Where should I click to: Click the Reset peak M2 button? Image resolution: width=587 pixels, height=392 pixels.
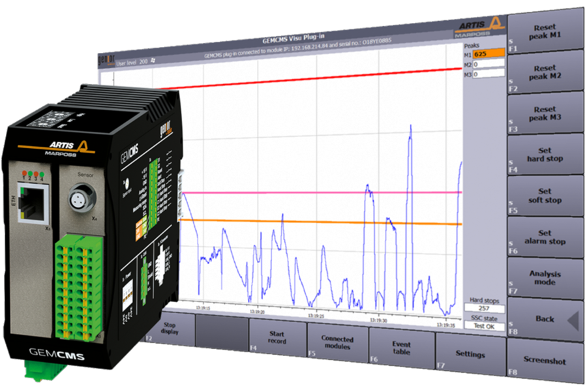pos(545,72)
